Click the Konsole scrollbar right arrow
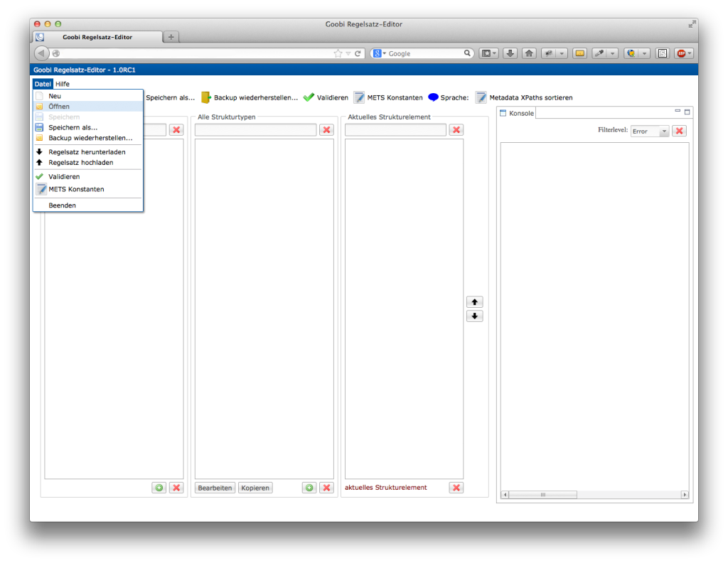Viewport: 728px width, 563px height. [x=685, y=495]
